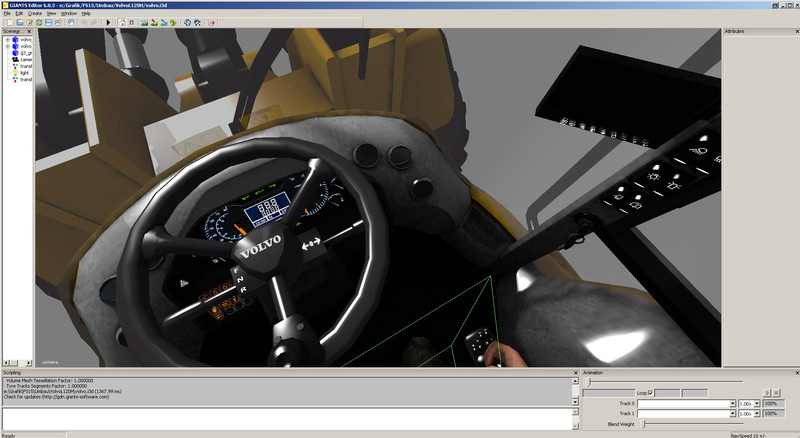Click the first terrain editing icon
Screen dimensions: 800x438
click(144, 22)
